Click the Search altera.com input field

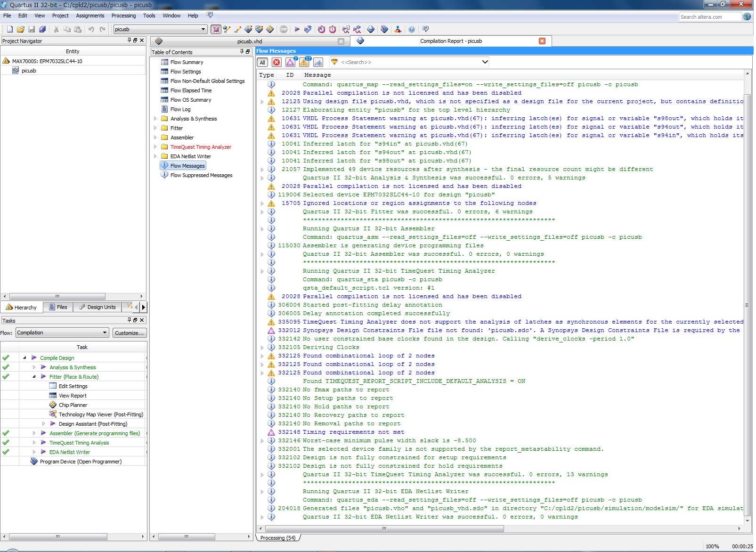710,17
